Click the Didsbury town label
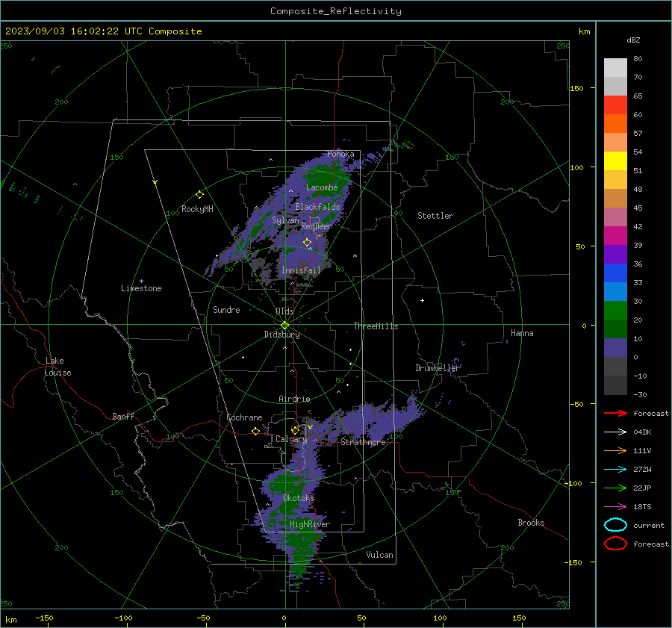 point(281,335)
